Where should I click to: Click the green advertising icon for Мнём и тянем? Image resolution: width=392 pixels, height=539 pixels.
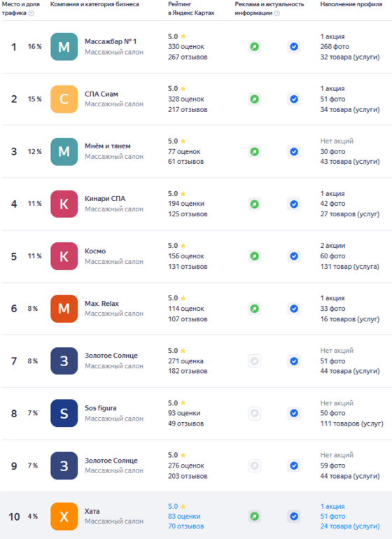[x=255, y=152]
